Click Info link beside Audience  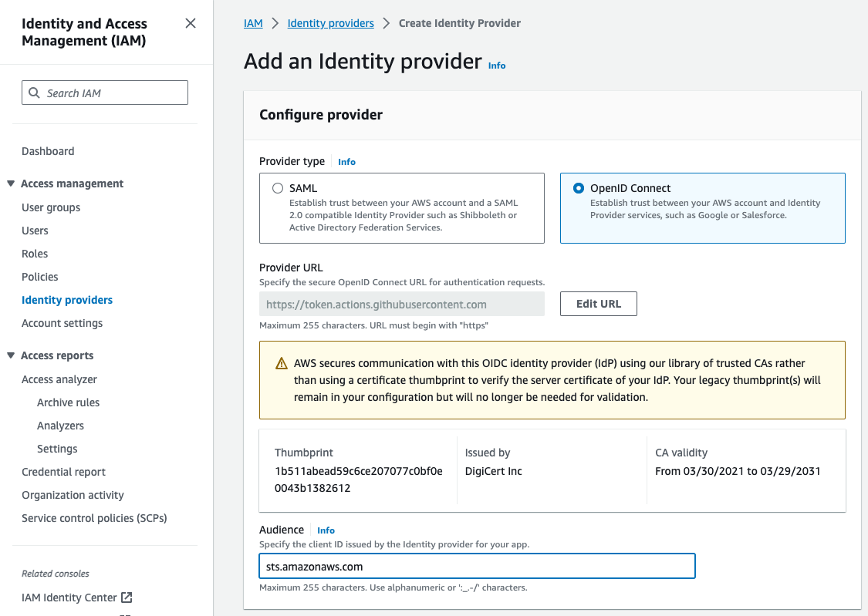pyautogui.click(x=326, y=530)
